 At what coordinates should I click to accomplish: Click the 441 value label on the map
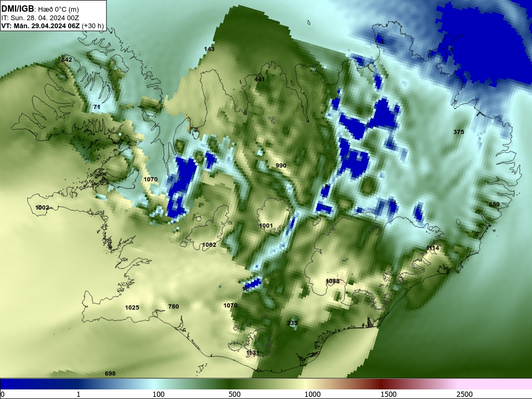point(260,79)
